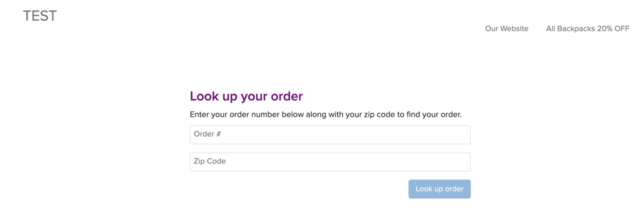Place cursor in the order number box

click(x=330, y=134)
